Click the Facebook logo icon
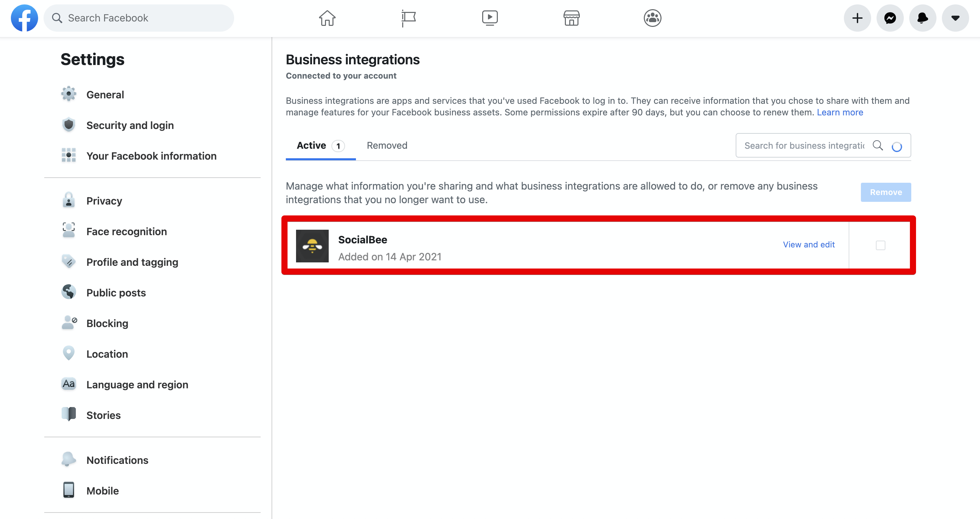Screen dimensions: 980x519 24,18
